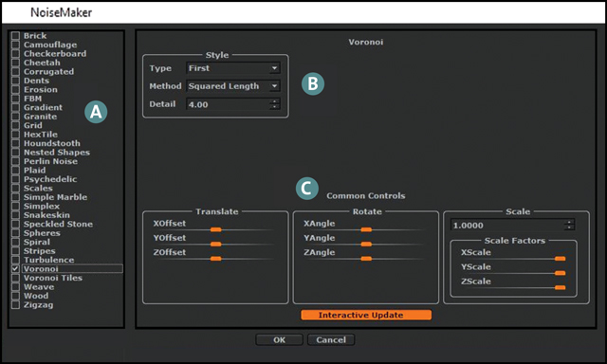Viewport: 607px width, 364px height.
Task: Select Psychedelic in the noise list
Action: point(50,179)
